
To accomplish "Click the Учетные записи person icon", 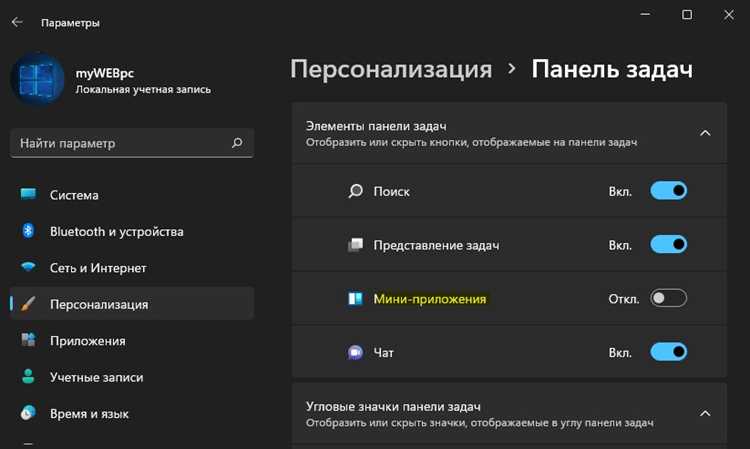I will [28, 376].
